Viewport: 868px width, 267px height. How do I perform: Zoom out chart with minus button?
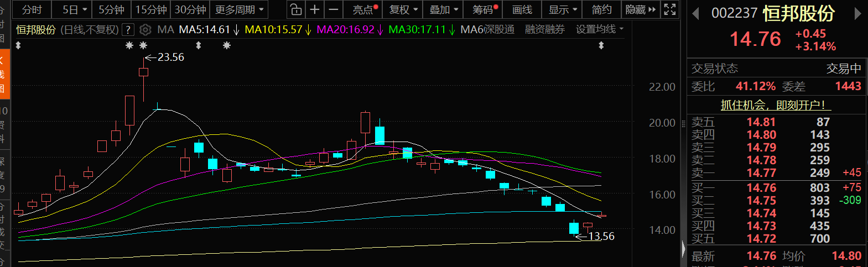tap(334, 9)
